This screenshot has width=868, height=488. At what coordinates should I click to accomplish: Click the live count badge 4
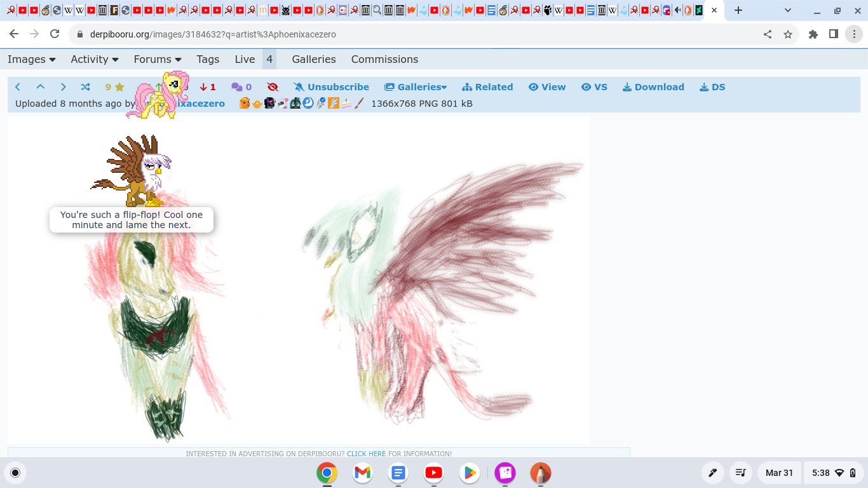click(269, 59)
